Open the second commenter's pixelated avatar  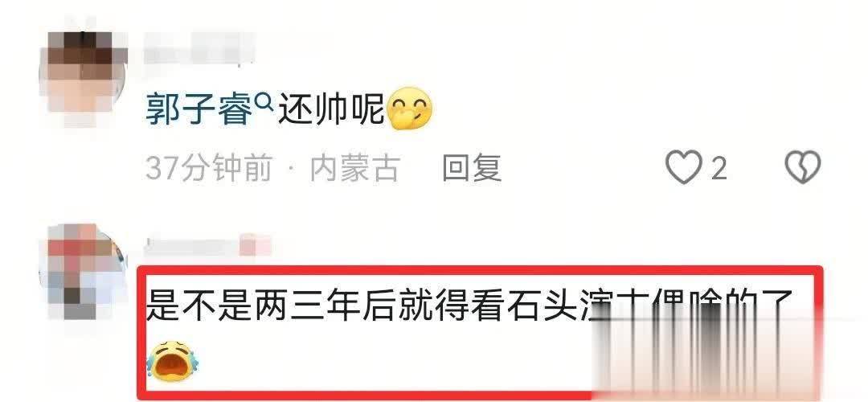[84, 271]
